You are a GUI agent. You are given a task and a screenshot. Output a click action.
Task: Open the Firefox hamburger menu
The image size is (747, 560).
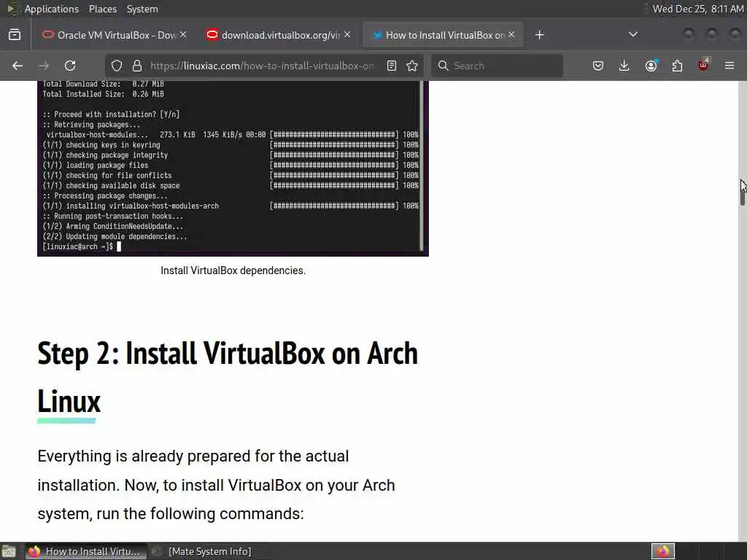point(729,66)
